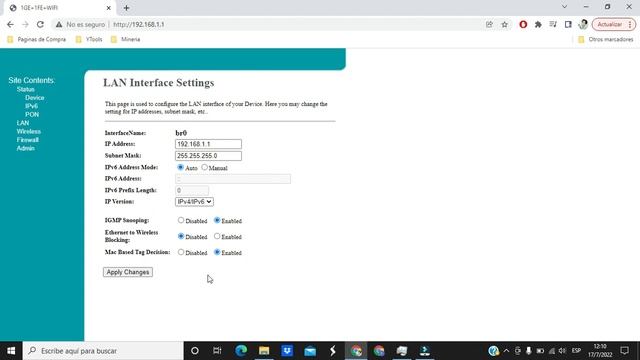Open the media control playlist icon
The width and height of the screenshot is (640, 360).
[553, 24]
